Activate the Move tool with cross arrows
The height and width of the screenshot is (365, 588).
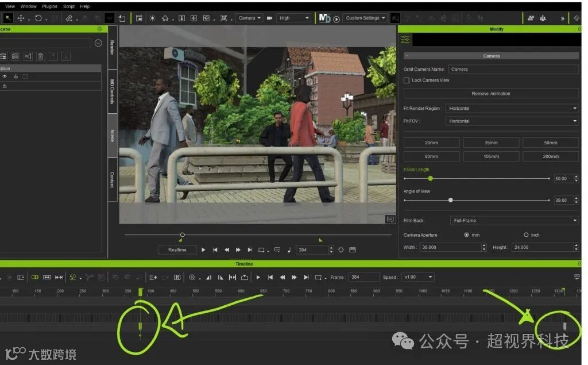[x=21, y=18]
